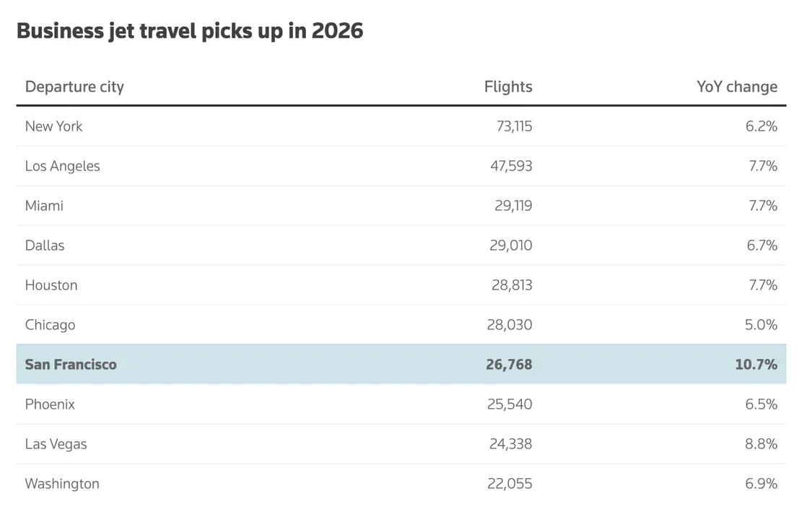Image resolution: width=812 pixels, height=507 pixels.
Task: Click the Las Vegas row label
Action: [56, 444]
